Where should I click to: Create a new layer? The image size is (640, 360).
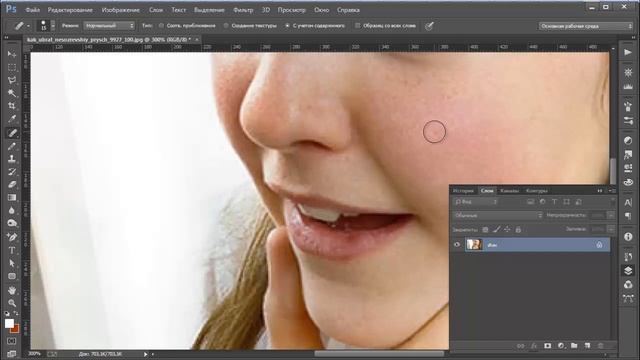click(x=587, y=346)
